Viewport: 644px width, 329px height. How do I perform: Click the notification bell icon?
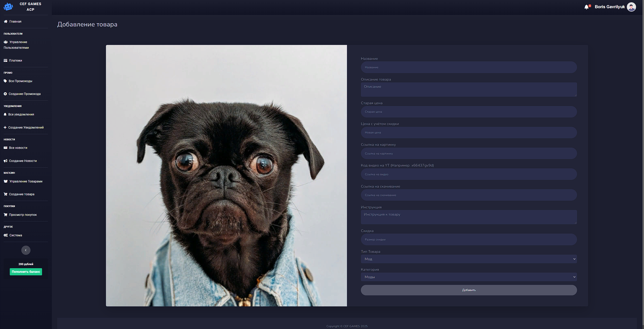tap(586, 7)
